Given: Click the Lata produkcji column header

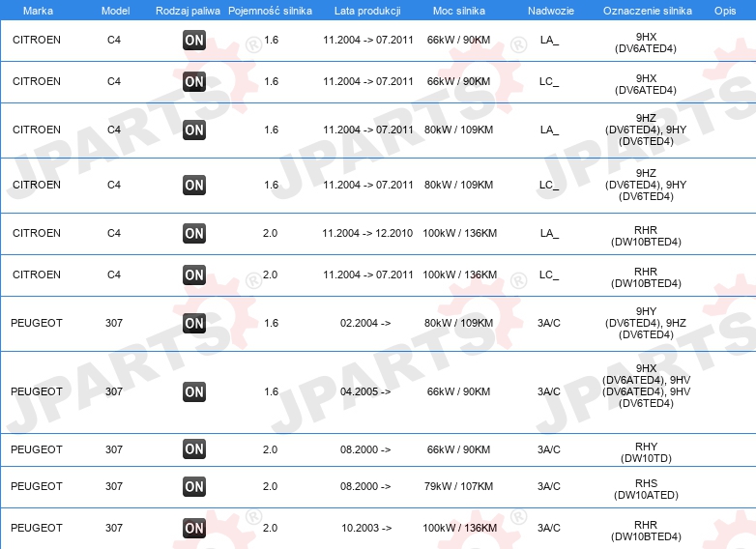Looking at the screenshot, I should tap(367, 11).
